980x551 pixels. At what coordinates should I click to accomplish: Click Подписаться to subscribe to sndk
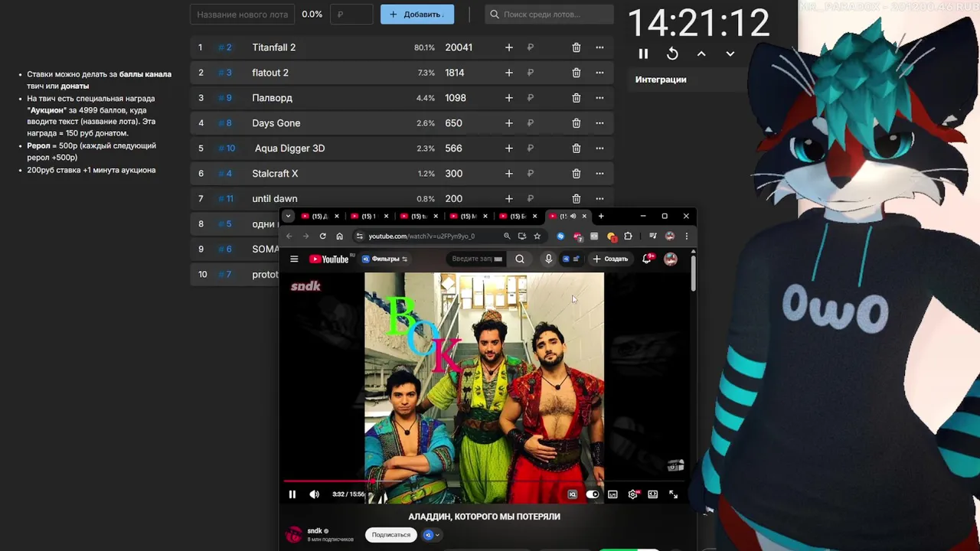pyautogui.click(x=391, y=535)
